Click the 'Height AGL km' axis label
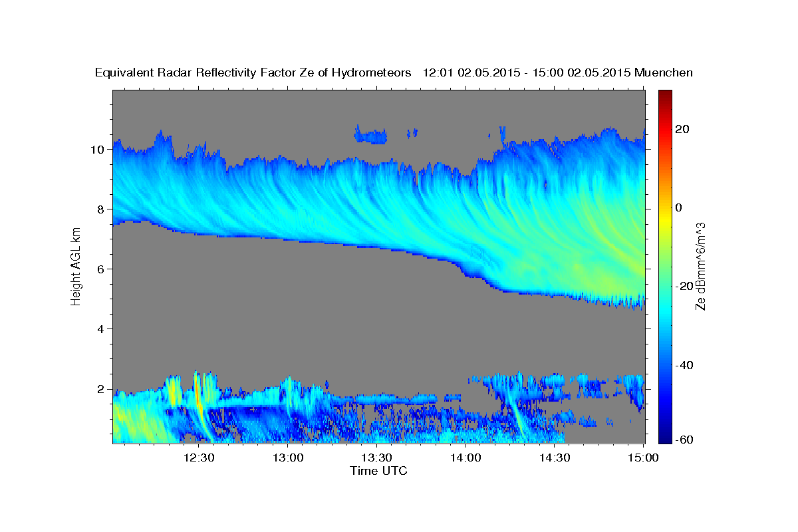 click(x=76, y=267)
